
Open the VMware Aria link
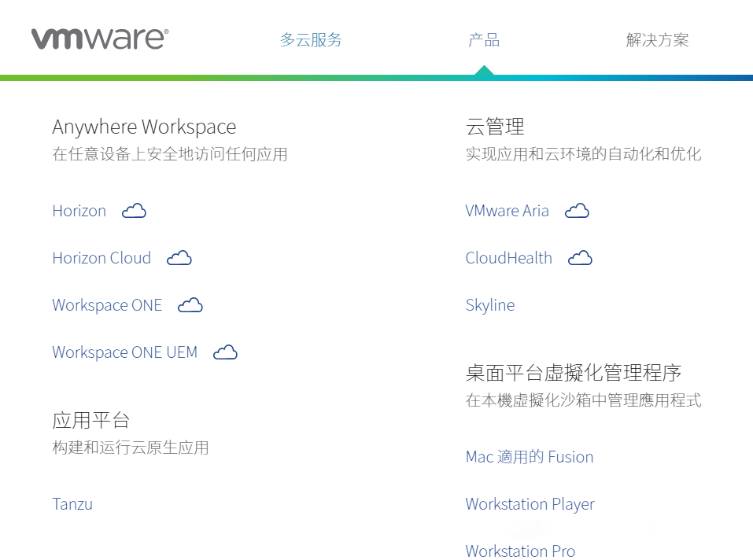(x=507, y=211)
